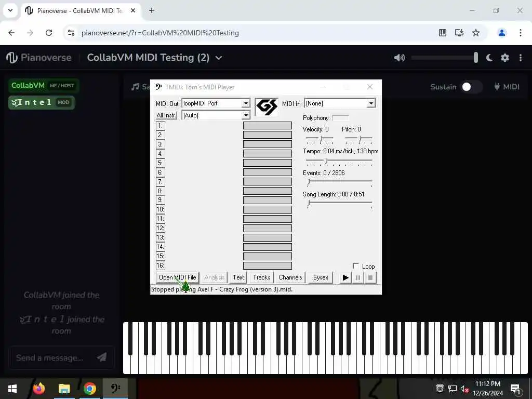Click Open MIDI File button
This screenshot has height=399, width=532.
tap(178, 277)
